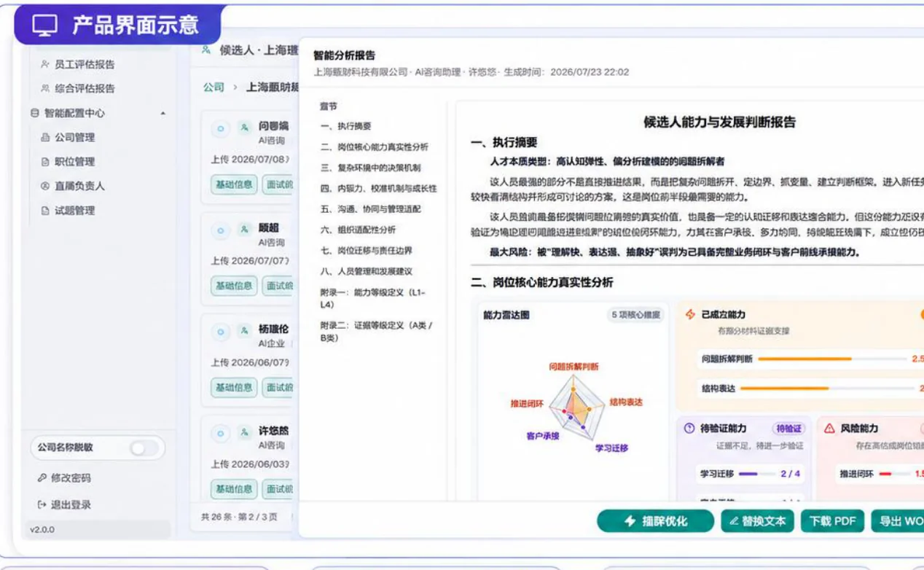Jump to chapter 六、组织适配性分析
924x570 pixels.
coord(358,230)
